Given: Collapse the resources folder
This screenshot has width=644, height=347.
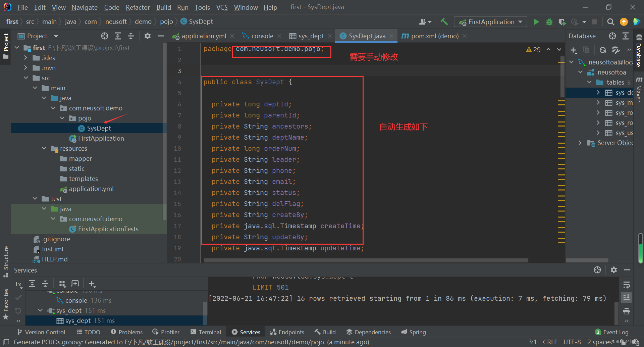Looking at the screenshot, I should [x=44, y=148].
